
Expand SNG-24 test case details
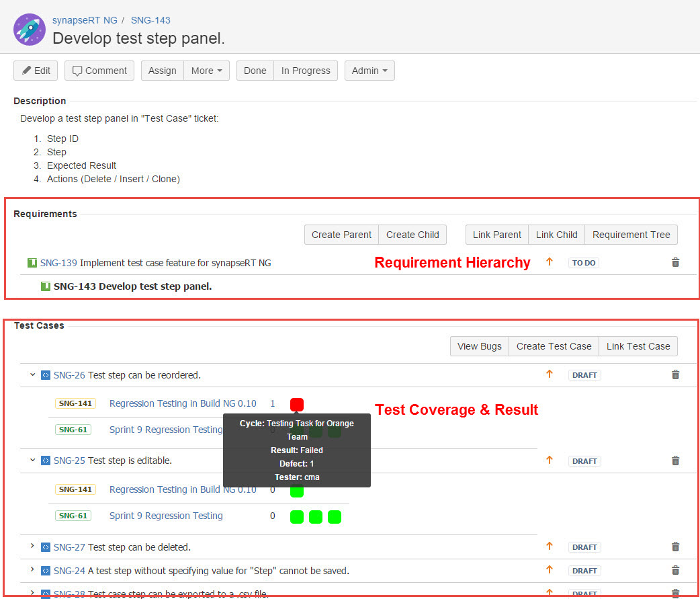(32, 569)
